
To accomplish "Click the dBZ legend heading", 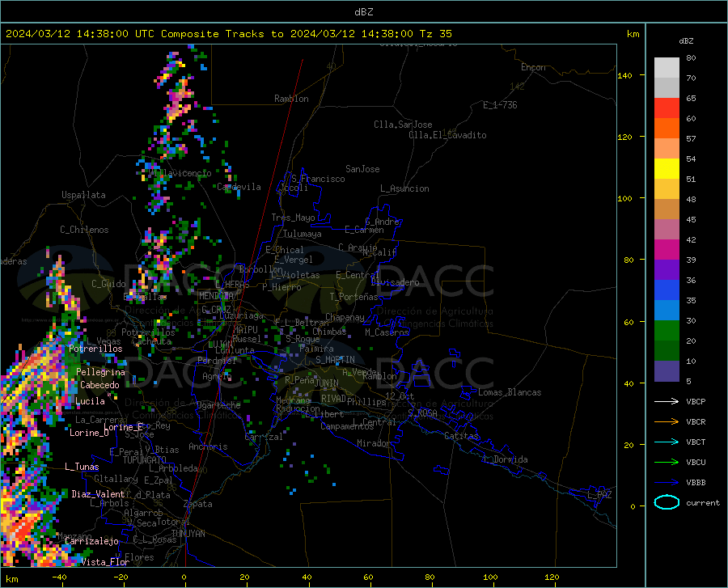I will [686, 40].
